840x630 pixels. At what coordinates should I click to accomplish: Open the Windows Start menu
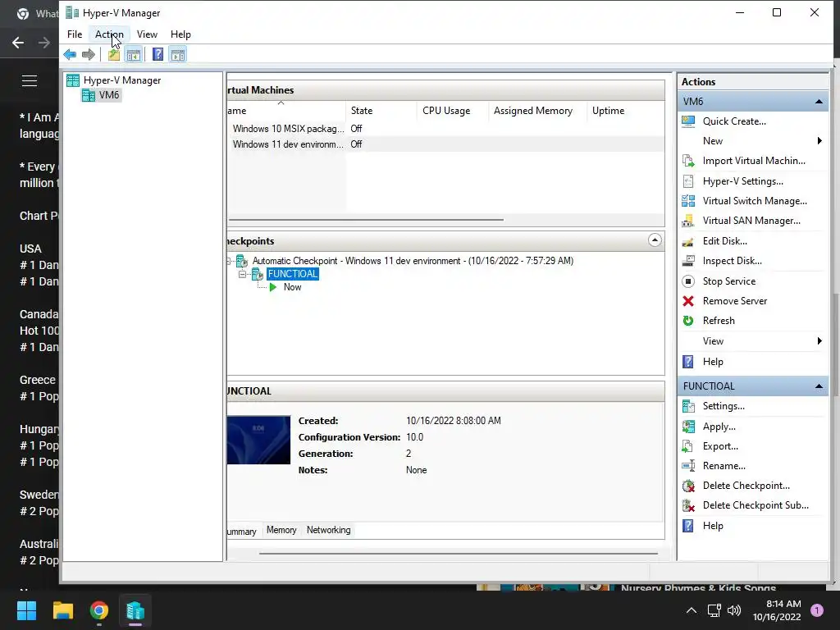coord(26,610)
